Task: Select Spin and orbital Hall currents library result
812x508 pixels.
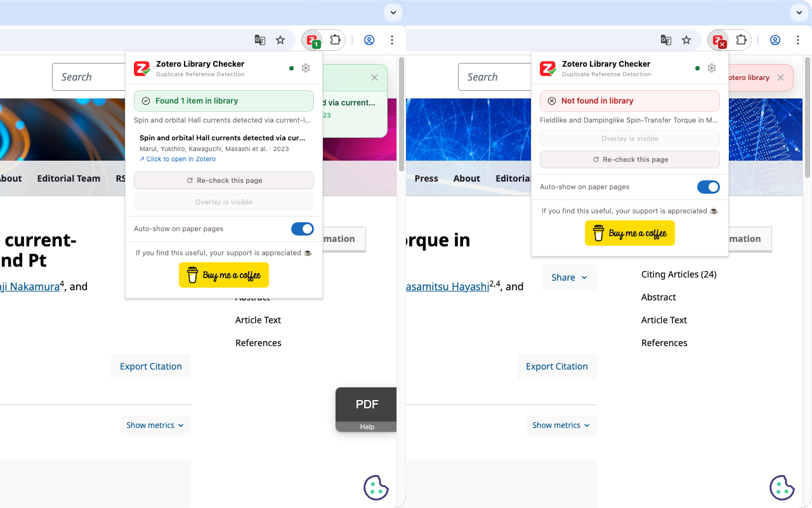Action: (x=224, y=148)
